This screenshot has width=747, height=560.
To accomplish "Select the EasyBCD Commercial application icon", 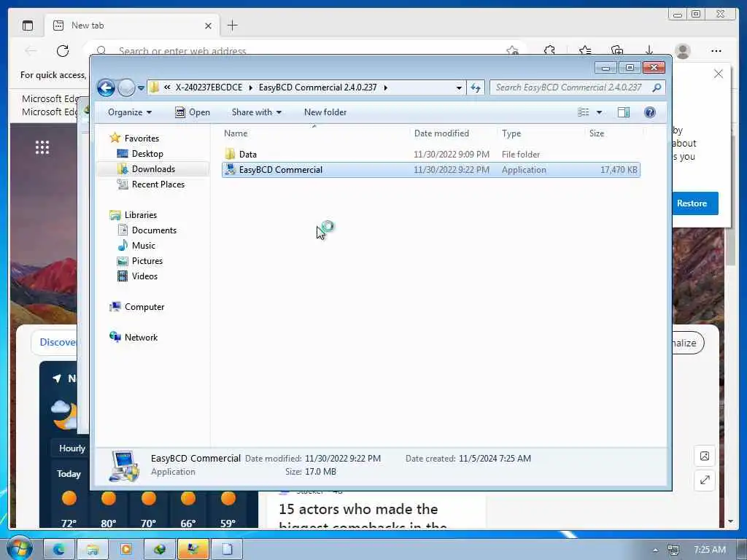I will point(230,169).
